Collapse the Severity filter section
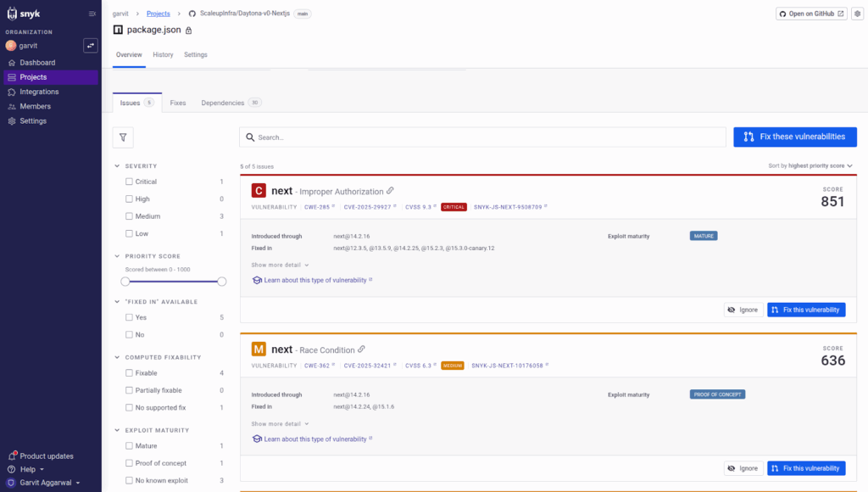 (118, 166)
